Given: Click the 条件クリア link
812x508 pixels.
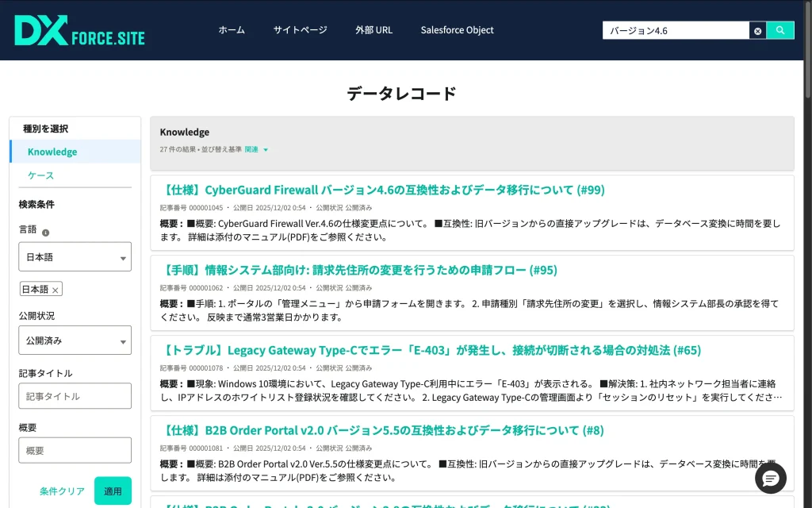Looking at the screenshot, I should (x=62, y=491).
